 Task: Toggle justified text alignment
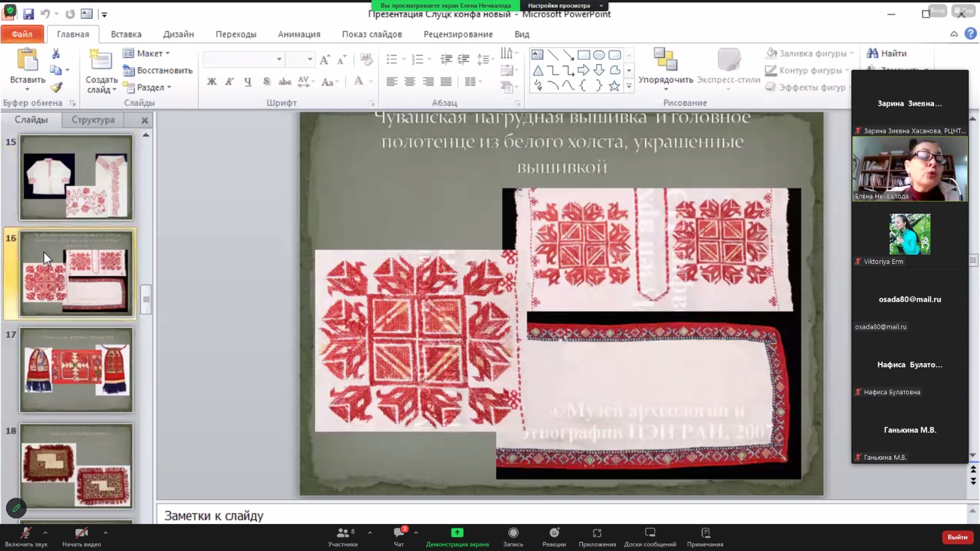(446, 81)
